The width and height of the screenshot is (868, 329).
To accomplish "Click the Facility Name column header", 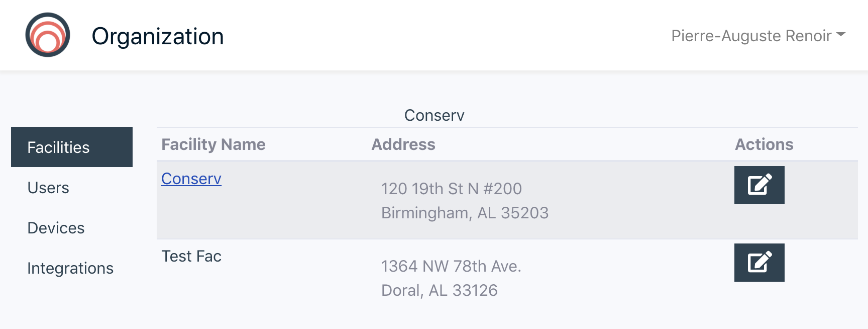I will [x=213, y=144].
